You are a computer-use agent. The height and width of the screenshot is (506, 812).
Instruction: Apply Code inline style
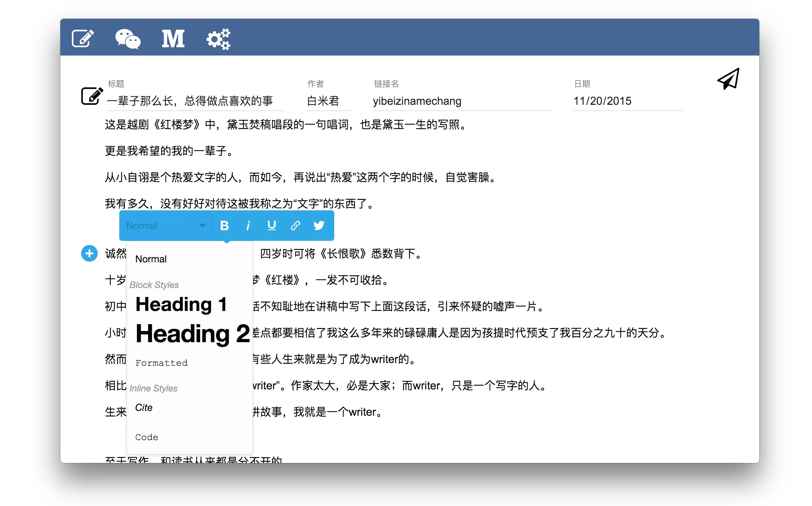[147, 437]
